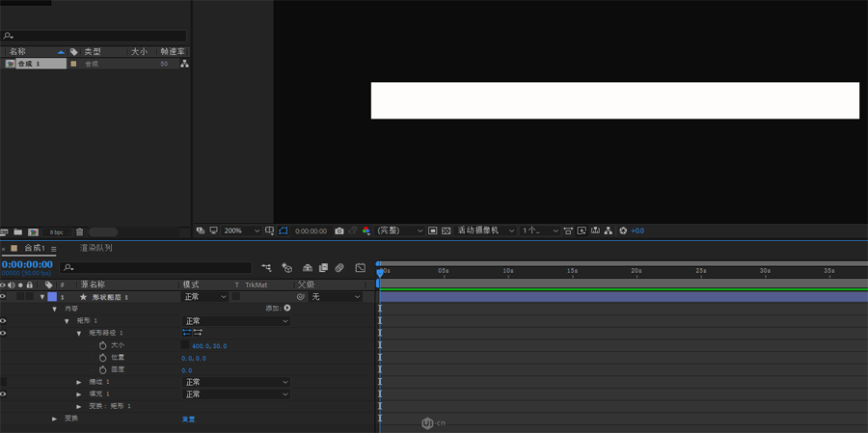868x433 pixels.
Task: Enable motion blur switch in timeline toolbar
Action: (339, 267)
